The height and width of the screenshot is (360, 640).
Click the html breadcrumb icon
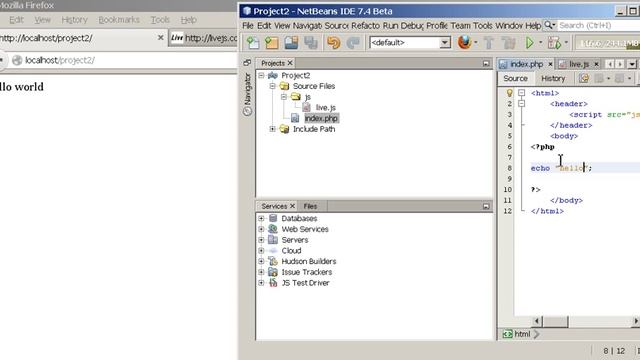tap(507, 334)
